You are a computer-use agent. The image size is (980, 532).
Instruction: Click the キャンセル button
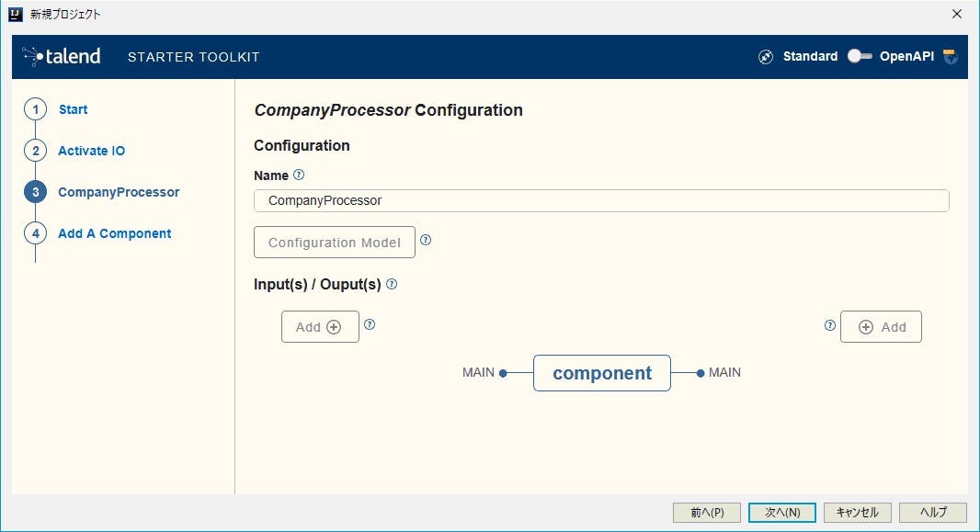(857, 512)
